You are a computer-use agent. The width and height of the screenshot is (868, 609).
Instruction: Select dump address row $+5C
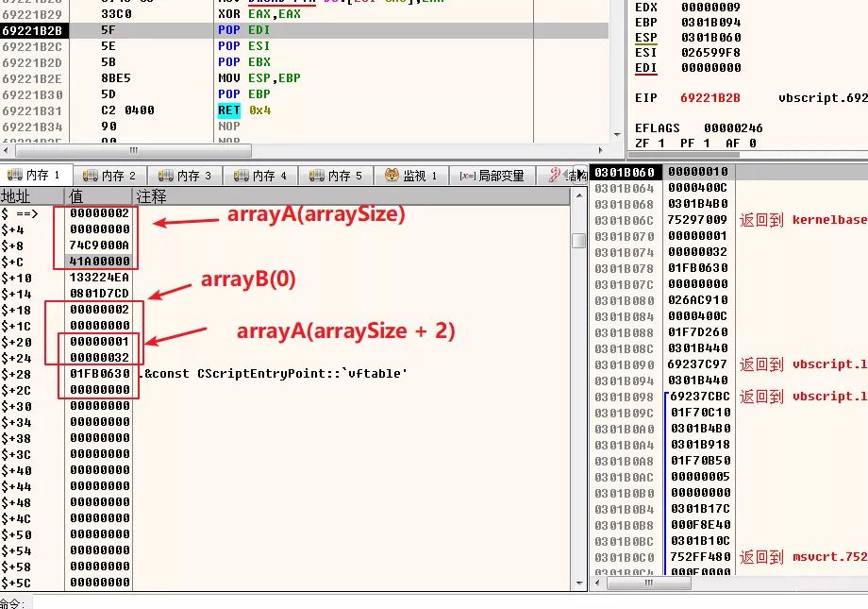17,583
